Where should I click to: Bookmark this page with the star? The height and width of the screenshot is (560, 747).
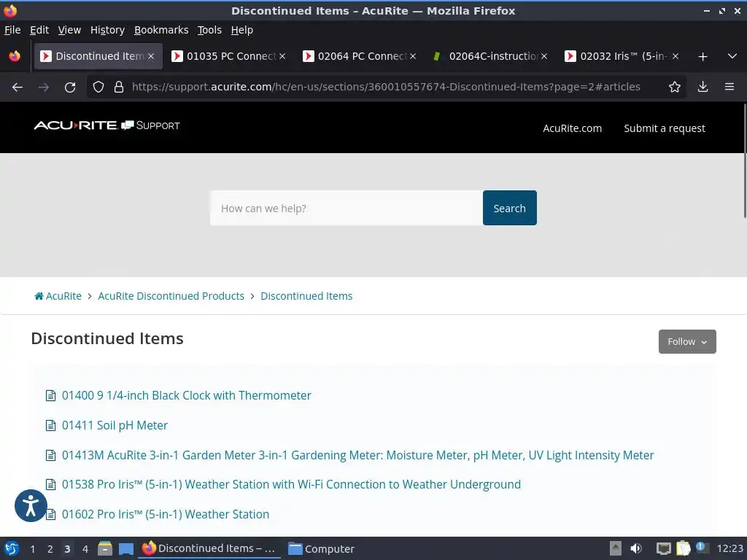pos(675,87)
